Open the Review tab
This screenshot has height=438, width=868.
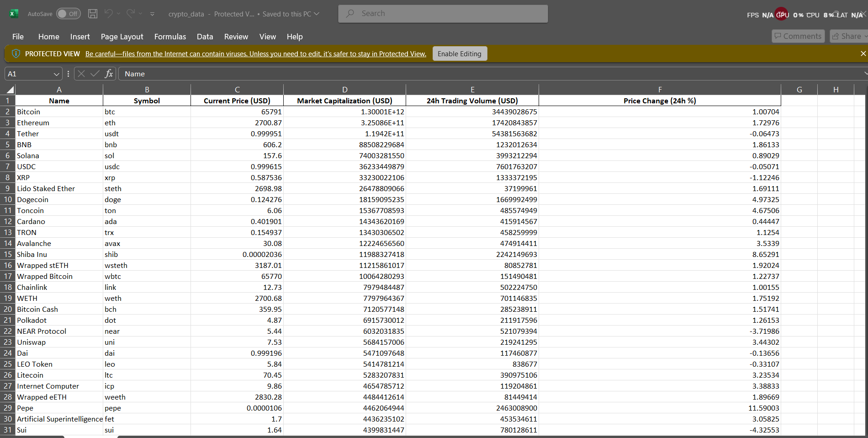236,37
